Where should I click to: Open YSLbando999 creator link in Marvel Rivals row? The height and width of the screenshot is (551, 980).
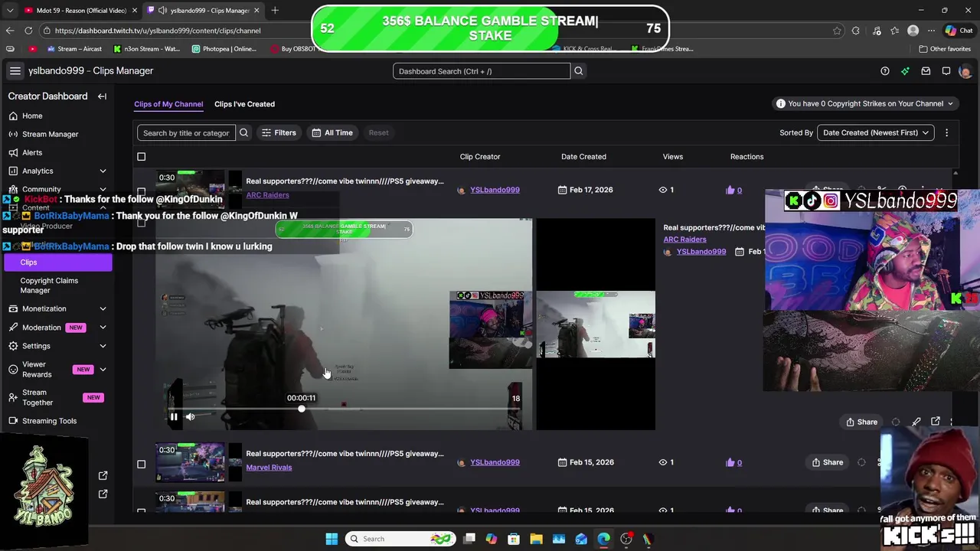(x=495, y=462)
